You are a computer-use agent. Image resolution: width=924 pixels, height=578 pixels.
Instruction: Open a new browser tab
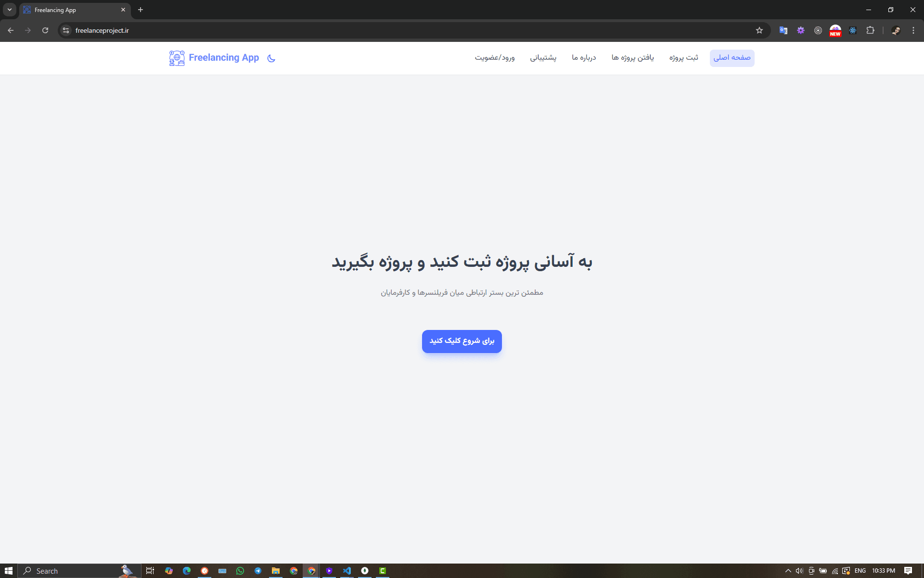pos(141,10)
